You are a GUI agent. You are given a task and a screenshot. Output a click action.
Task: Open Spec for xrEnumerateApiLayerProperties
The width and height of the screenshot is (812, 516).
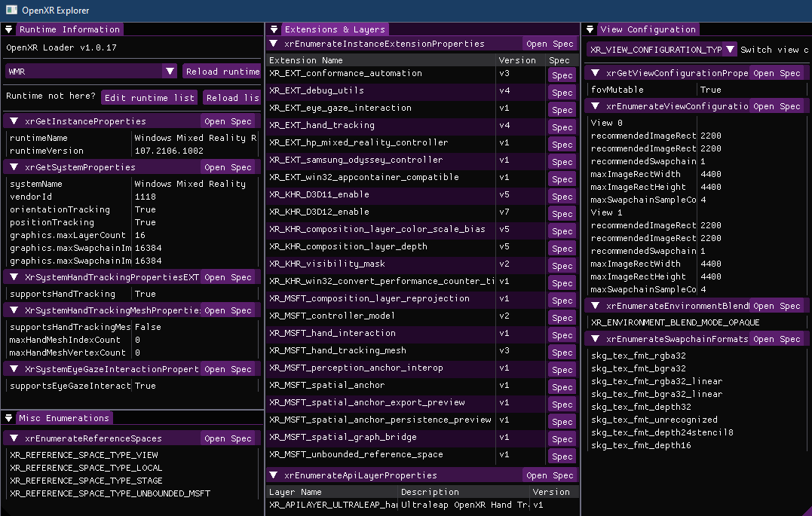point(550,475)
